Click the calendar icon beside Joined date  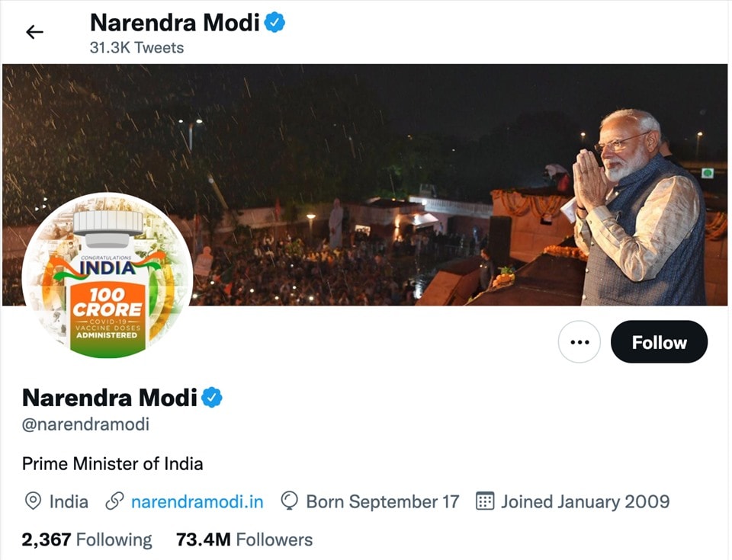pos(485,501)
